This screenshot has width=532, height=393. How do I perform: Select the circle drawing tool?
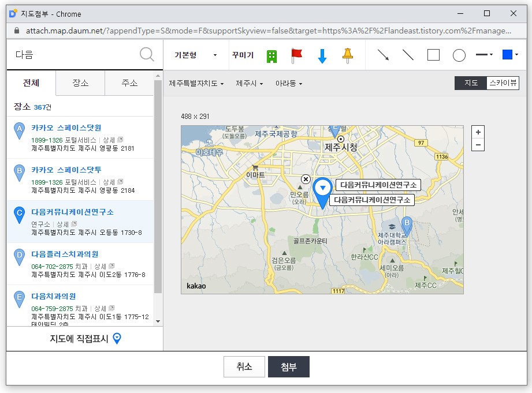(459, 55)
